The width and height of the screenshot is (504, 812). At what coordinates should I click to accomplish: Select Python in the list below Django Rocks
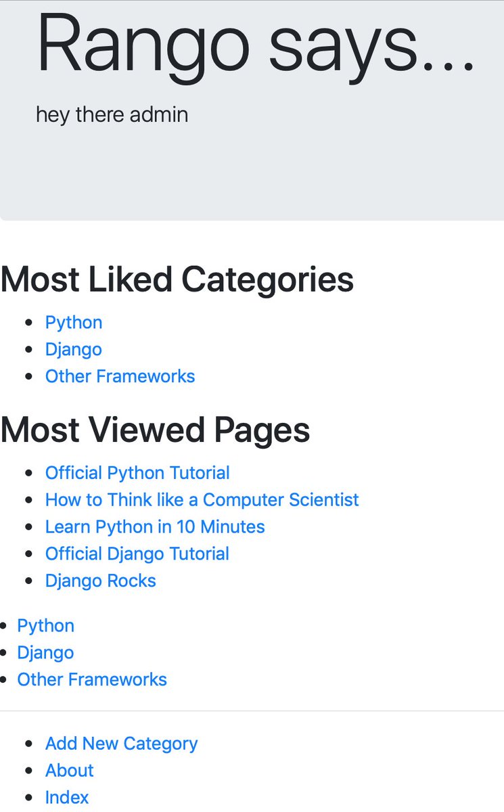45,625
